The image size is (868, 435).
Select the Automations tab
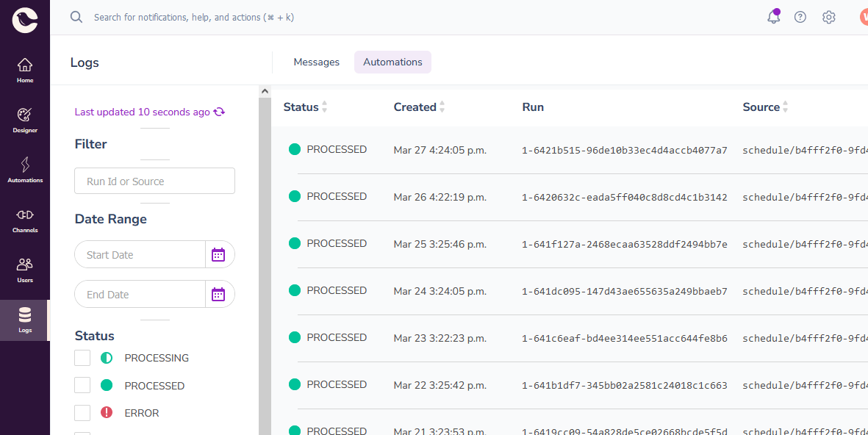[392, 62]
